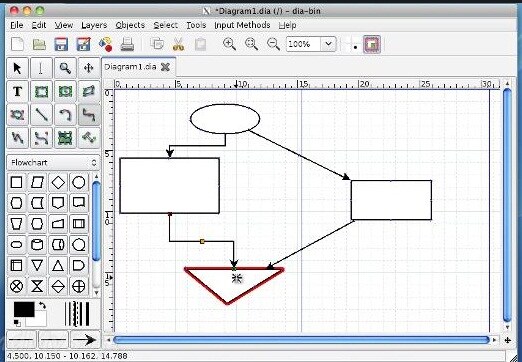Select the Modify arrow pointer tool
This screenshot has width=522, height=362.
tap(17, 68)
